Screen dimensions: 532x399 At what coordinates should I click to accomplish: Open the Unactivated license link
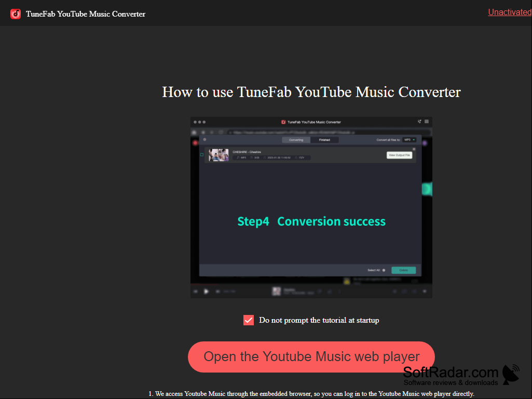(x=510, y=12)
